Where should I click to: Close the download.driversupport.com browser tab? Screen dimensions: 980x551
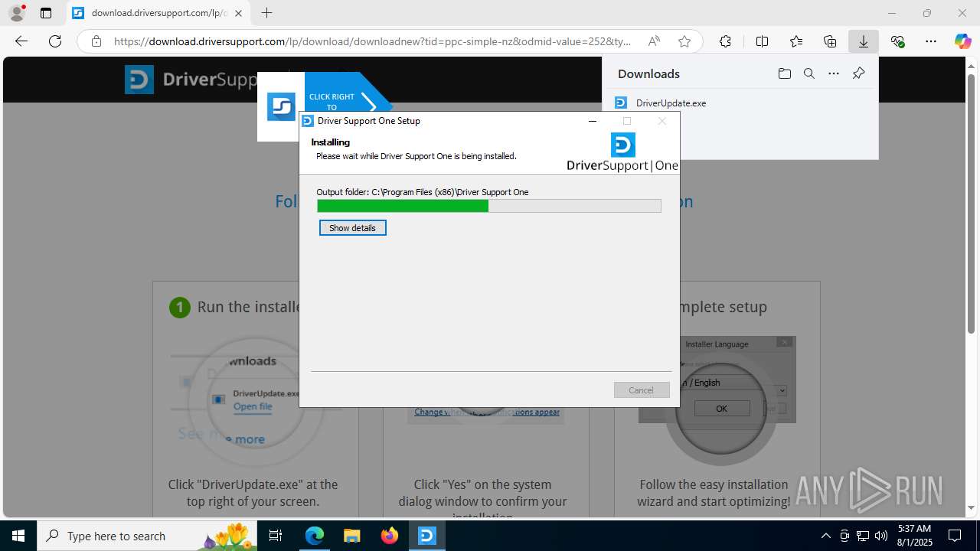[x=238, y=13]
